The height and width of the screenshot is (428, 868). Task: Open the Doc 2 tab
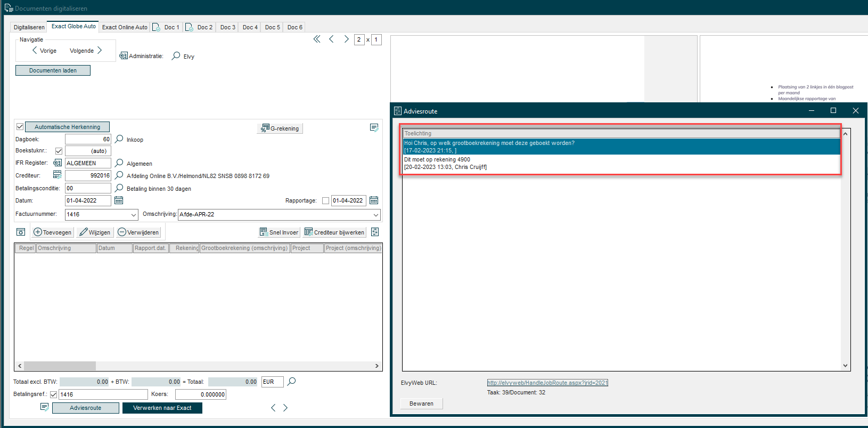click(x=200, y=27)
